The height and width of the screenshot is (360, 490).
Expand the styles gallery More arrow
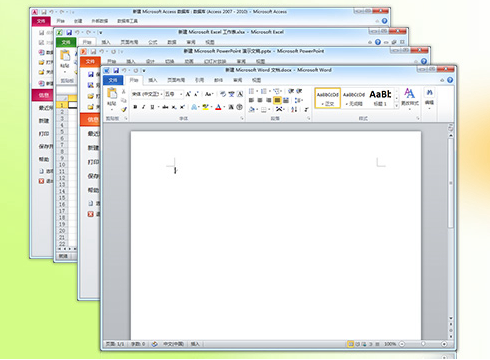(396, 105)
